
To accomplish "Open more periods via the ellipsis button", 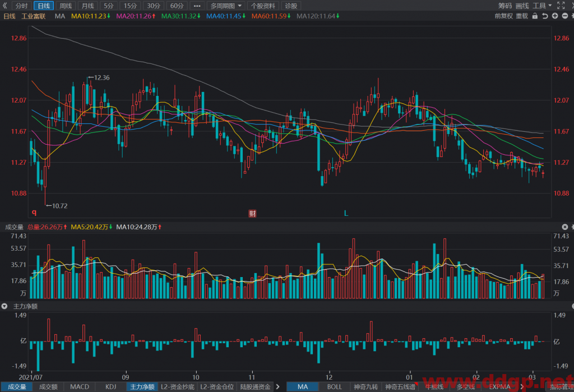I will click(x=197, y=6).
